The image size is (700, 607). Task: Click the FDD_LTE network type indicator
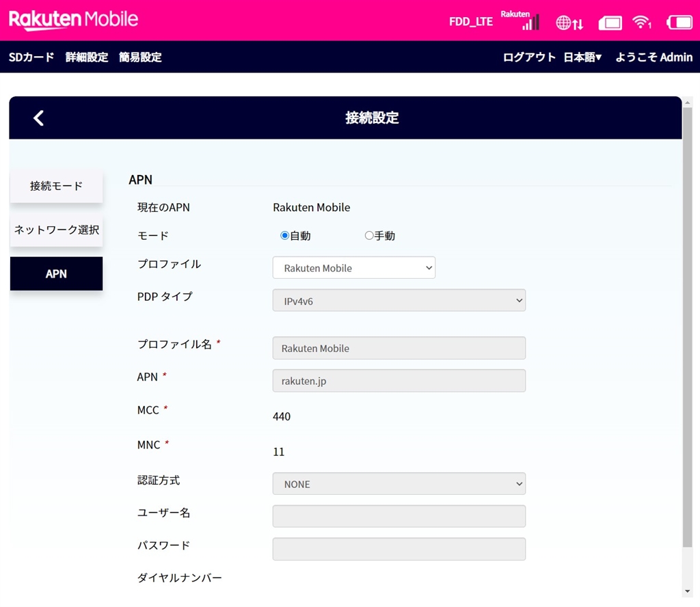click(x=470, y=22)
